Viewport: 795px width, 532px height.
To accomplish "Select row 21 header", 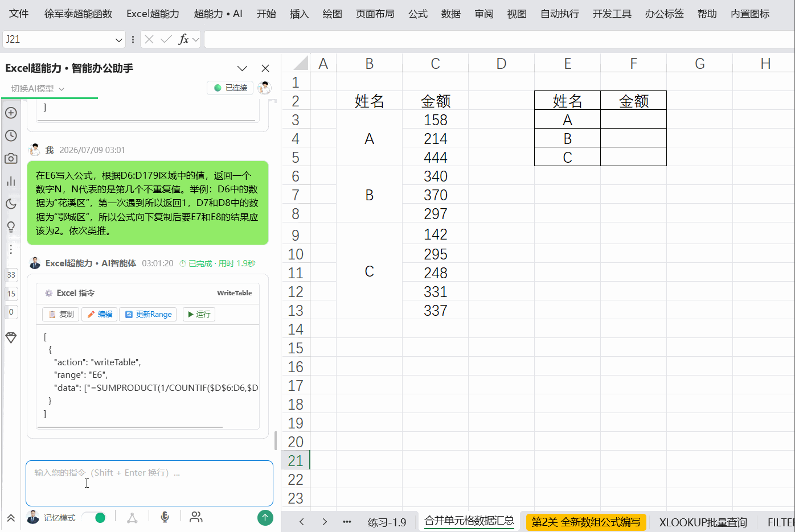I will [x=296, y=460].
